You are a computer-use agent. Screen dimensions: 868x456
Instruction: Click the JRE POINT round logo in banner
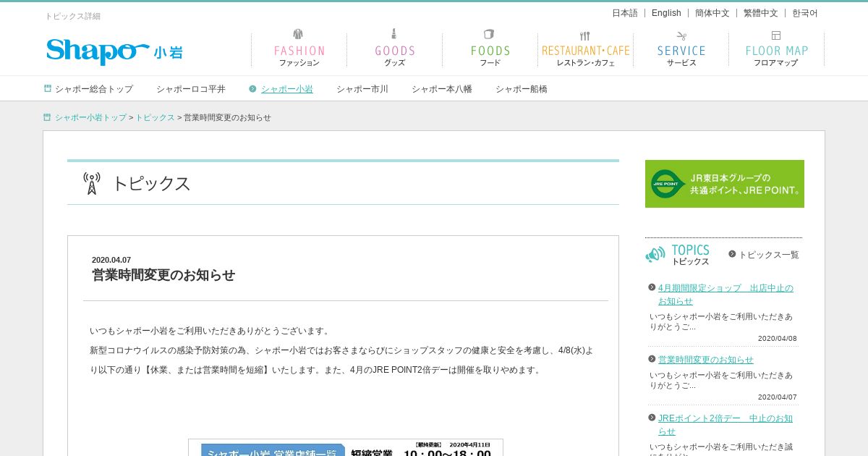[x=668, y=184]
